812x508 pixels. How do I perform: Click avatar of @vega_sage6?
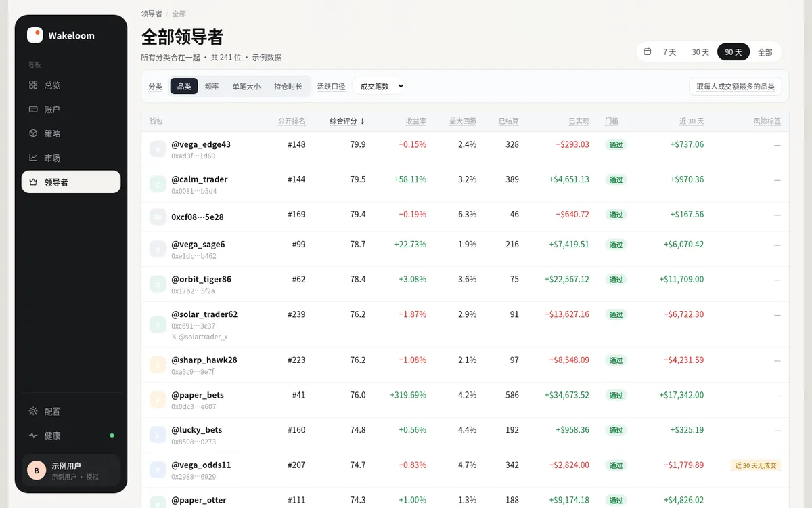coord(158,249)
